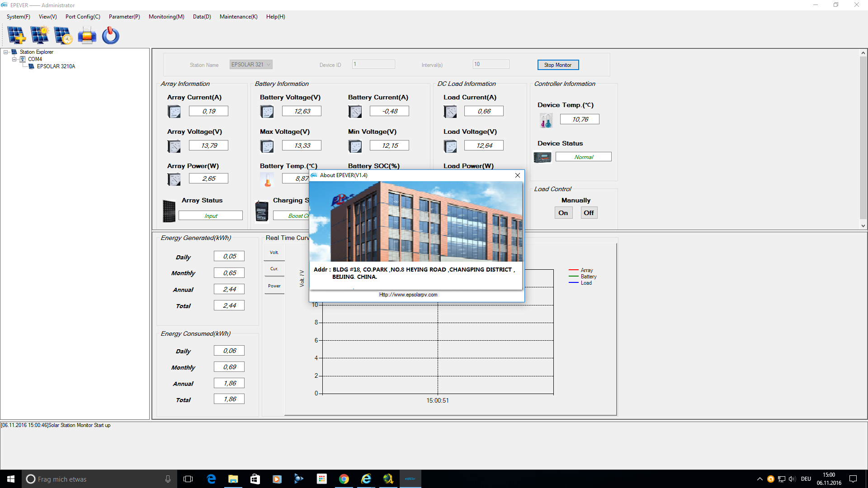
Task: Open the Parameter(P) menu
Action: pyautogui.click(x=124, y=17)
